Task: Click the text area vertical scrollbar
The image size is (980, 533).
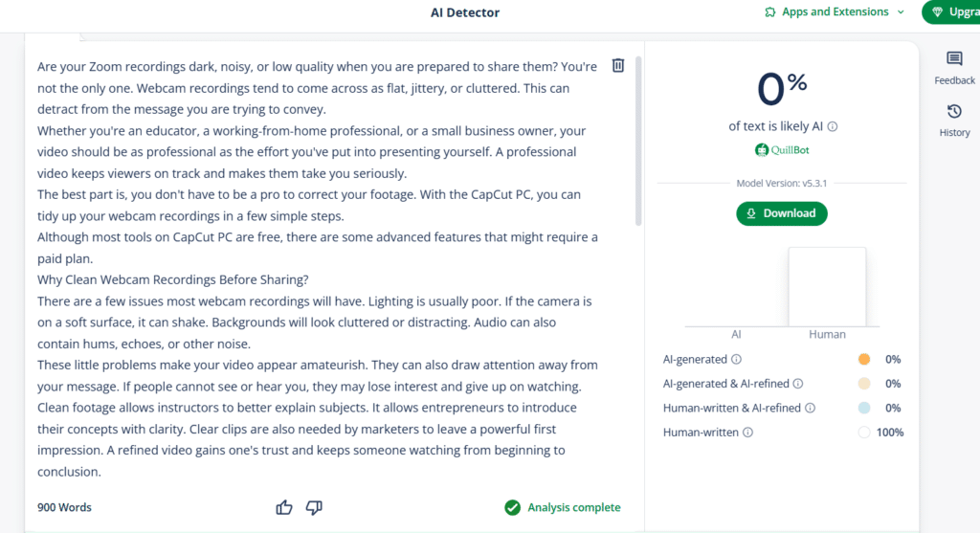Action: click(638, 141)
